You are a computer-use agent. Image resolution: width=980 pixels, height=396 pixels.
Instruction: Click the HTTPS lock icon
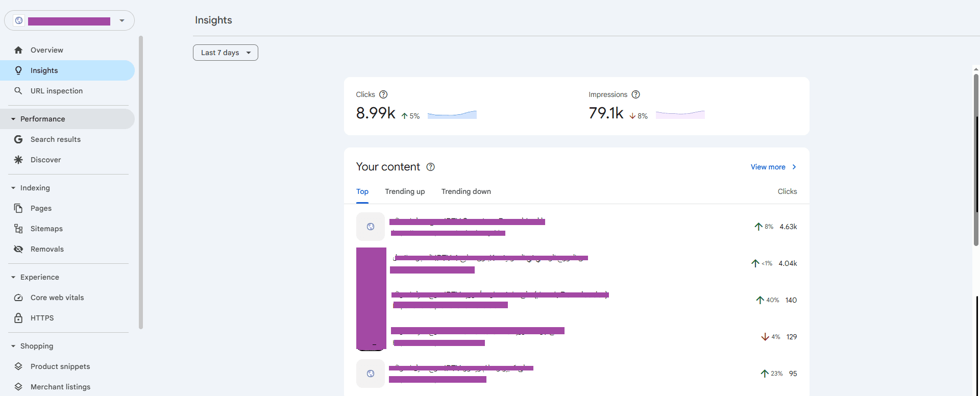[18, 318]
